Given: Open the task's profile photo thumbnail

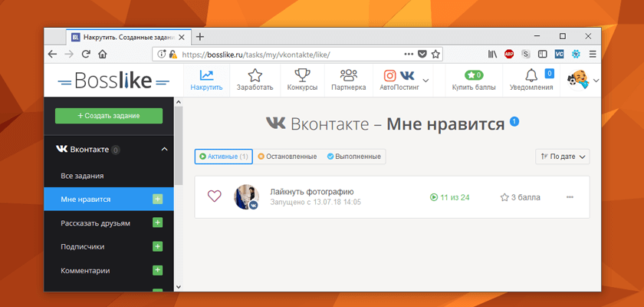Looking at the screenshot, I should point(246,196).
